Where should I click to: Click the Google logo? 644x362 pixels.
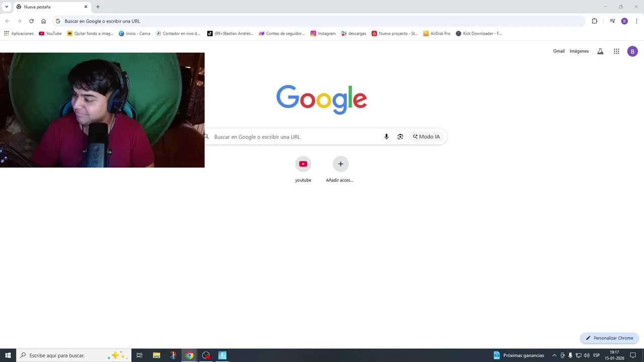tap(321, 99)
